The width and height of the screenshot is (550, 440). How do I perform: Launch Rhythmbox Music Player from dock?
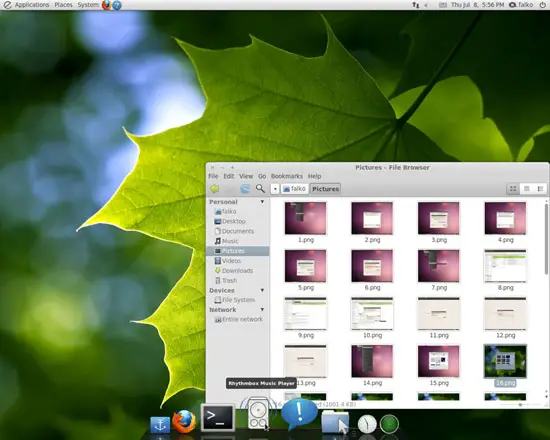[258, 413]
